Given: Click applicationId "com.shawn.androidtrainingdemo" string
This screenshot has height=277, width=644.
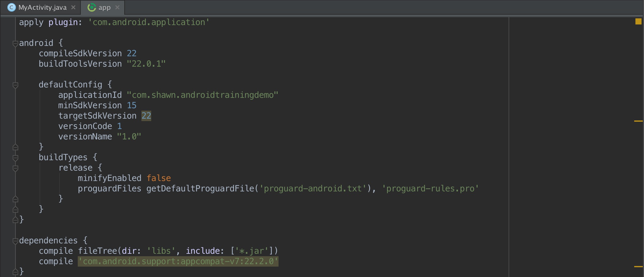Looking at the screenshot, I should pyautogui.click(x=203, y=95).
